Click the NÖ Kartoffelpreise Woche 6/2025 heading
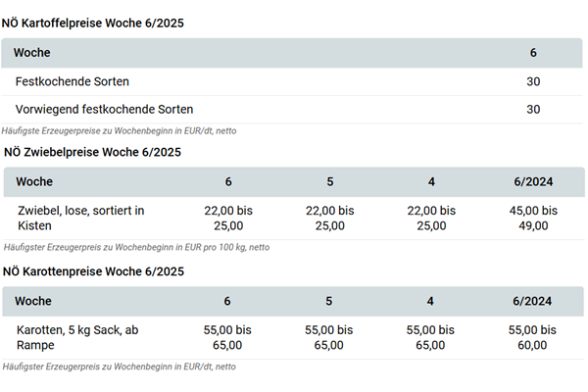Screen dimensions: 588x392 93,23
